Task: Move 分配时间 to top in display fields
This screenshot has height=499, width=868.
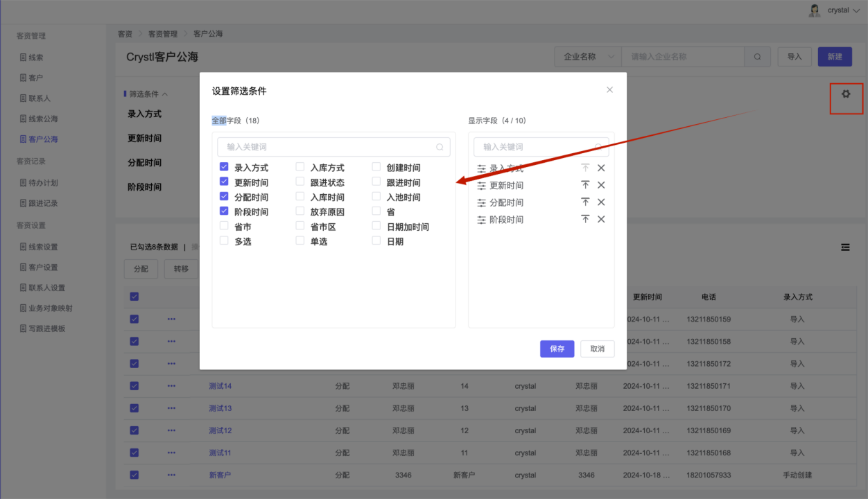Action: (x=585, y=202)
